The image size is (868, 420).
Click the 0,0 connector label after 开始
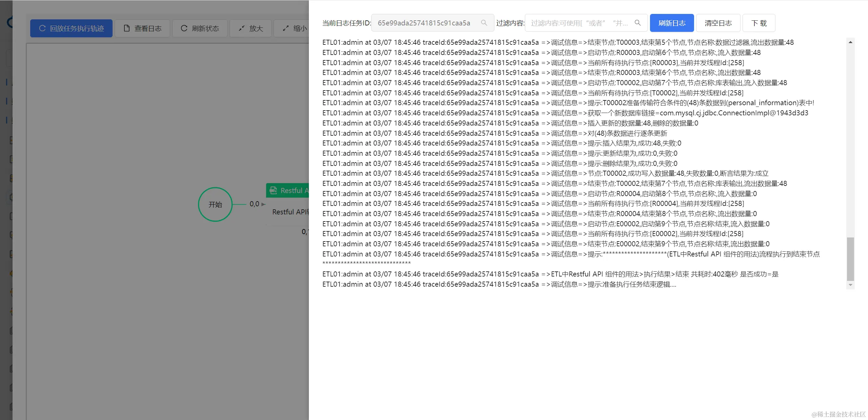[254, 204]
